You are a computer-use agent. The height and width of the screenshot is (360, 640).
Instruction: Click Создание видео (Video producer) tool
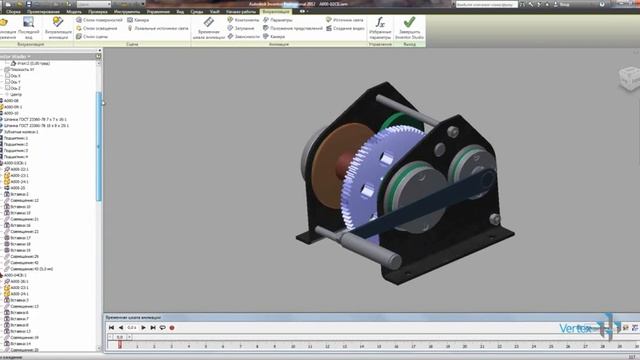pyautogui.click(x=345, y=28)
